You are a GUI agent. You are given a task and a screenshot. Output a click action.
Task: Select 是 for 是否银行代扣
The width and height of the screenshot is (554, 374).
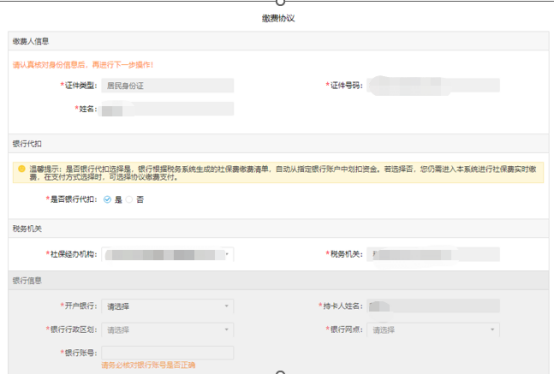click(x=107, y=200)
